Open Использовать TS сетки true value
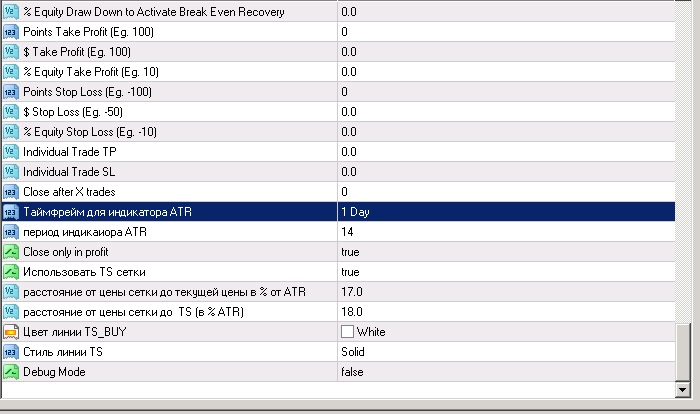Image resolution: width=700 pixels, height=414 pixels. pyautogui.click(x=506, y=272)
